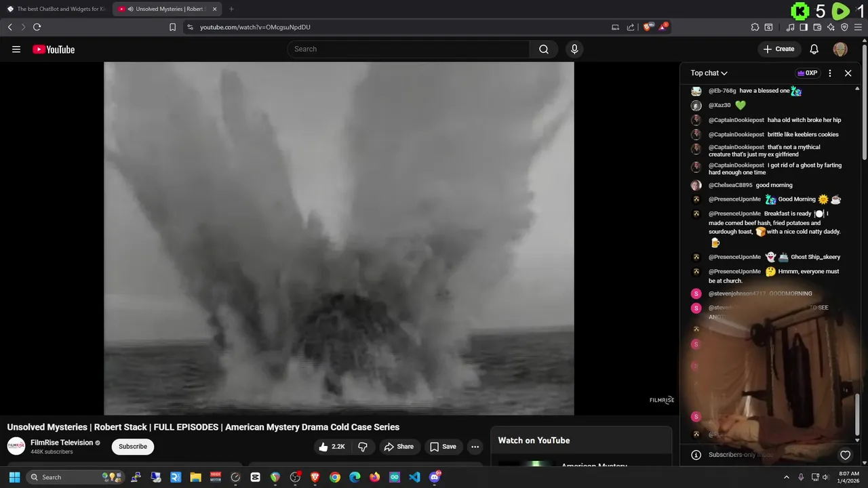This screenshot has height=488, width=868.
Task: Show hidden system tray icons chevron
Action: 787,477
